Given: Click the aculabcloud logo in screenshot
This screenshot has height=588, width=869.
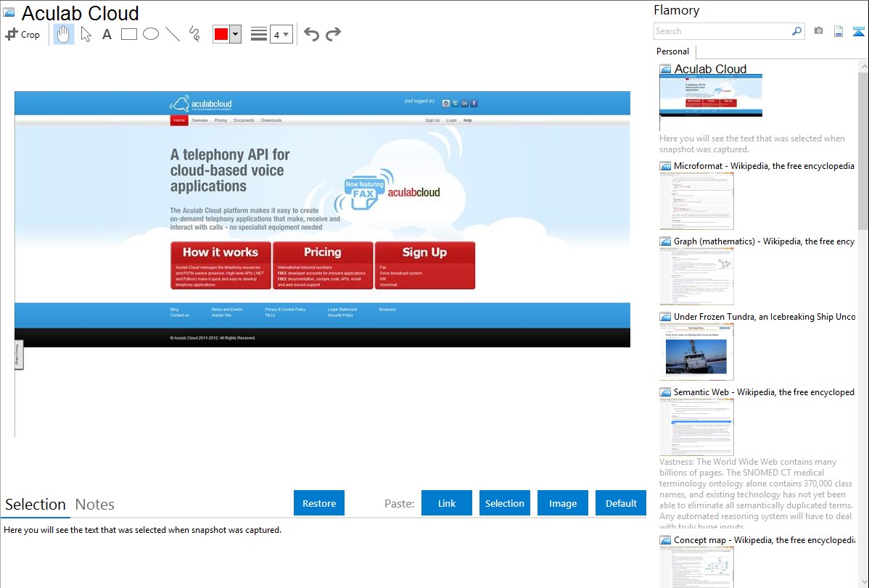Looking at the screenshot, I should (x=201, y=104).
